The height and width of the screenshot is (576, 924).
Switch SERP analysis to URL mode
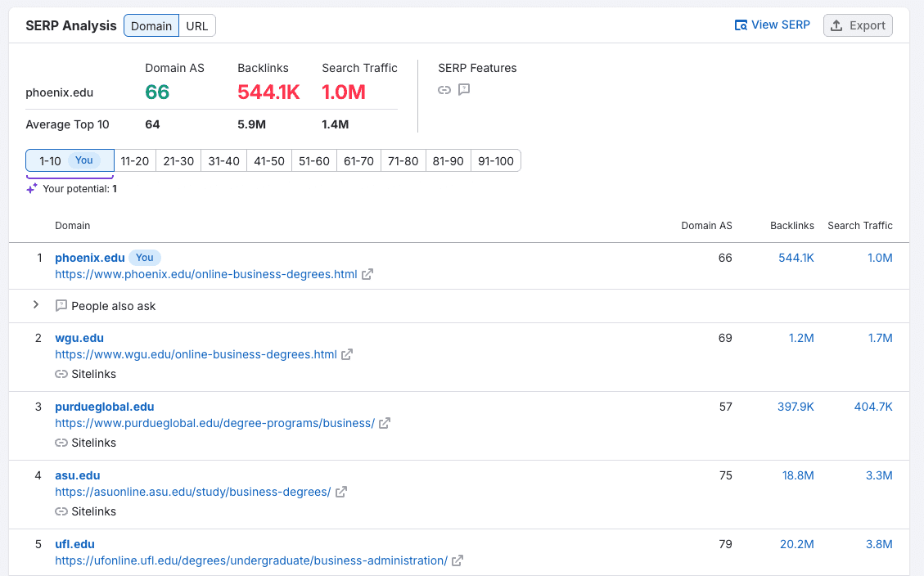196,25
